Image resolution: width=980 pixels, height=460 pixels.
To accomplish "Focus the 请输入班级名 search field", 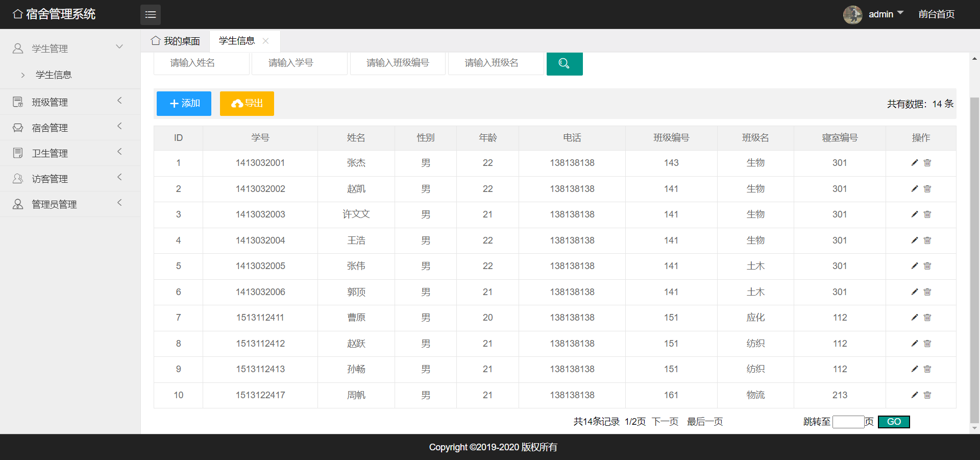I will 496,63.
